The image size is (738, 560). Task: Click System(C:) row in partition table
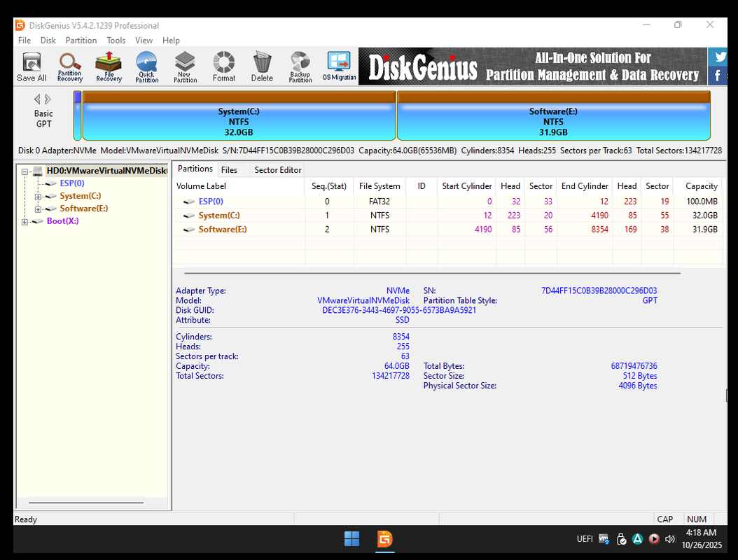[x=447, y=216]
